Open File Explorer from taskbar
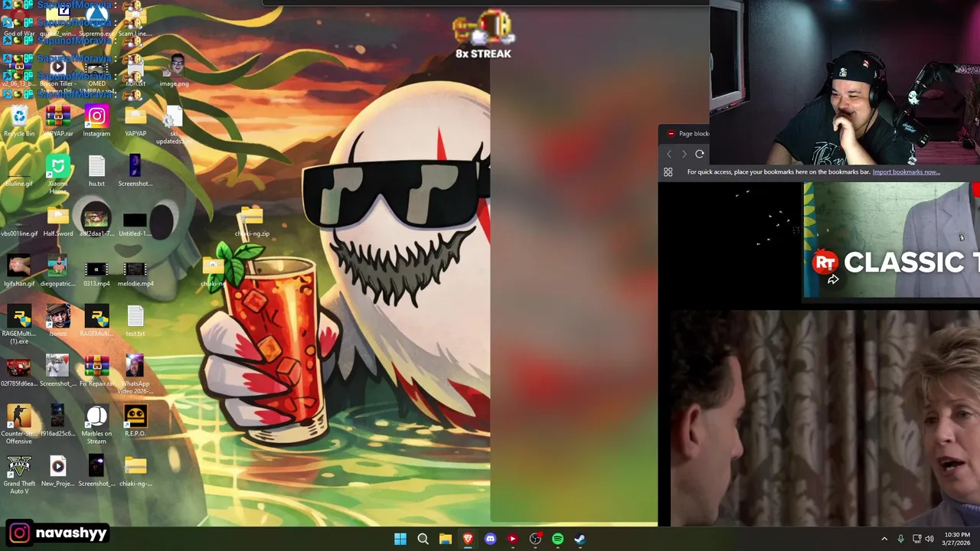 pos(445,539)
